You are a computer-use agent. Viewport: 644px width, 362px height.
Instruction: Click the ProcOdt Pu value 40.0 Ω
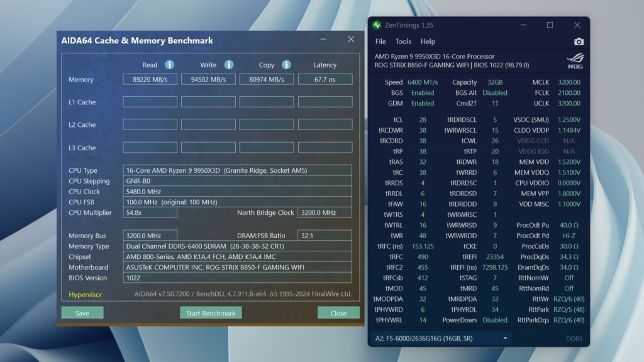point(569,225)
